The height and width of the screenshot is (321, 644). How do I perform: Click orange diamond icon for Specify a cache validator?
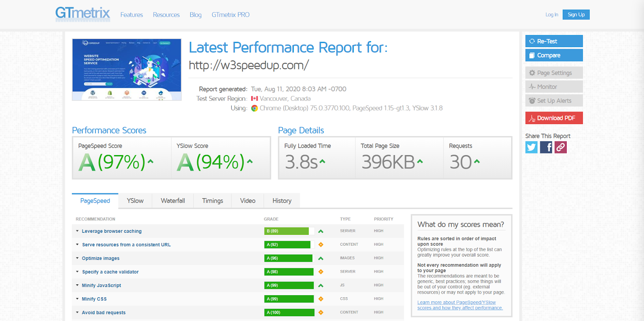[321, 272]
